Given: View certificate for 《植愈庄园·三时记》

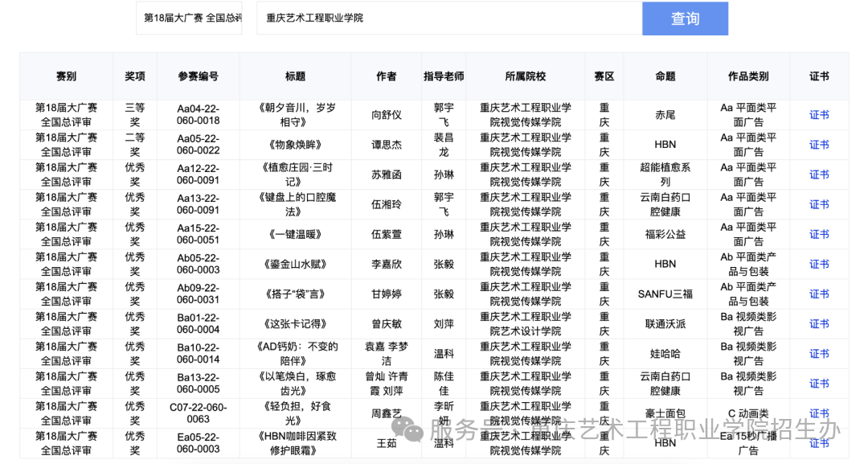Looking at the screenshot, I should 819,175.
